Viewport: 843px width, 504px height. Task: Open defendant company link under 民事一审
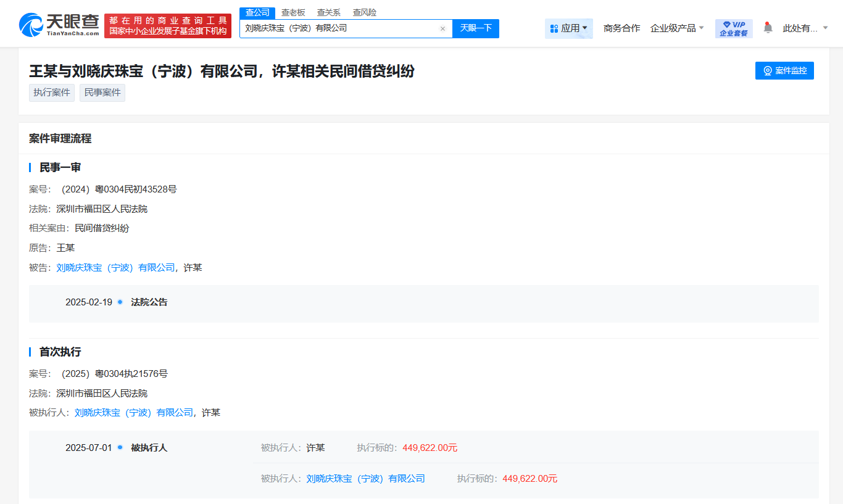coord(115,268)
